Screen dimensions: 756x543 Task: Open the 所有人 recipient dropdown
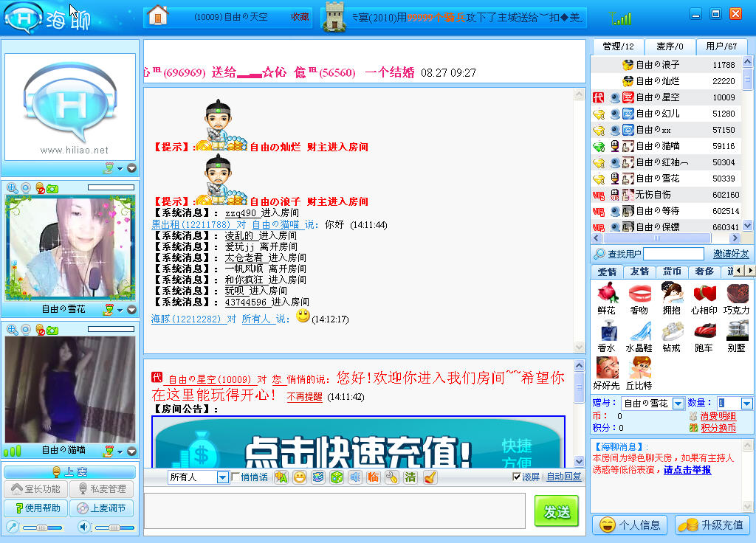click(x=222, y=477)
